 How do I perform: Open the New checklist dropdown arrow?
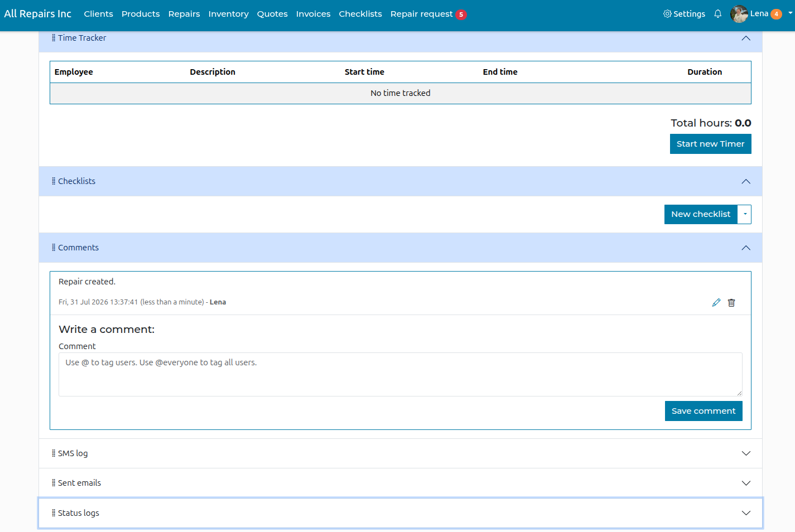745,214
